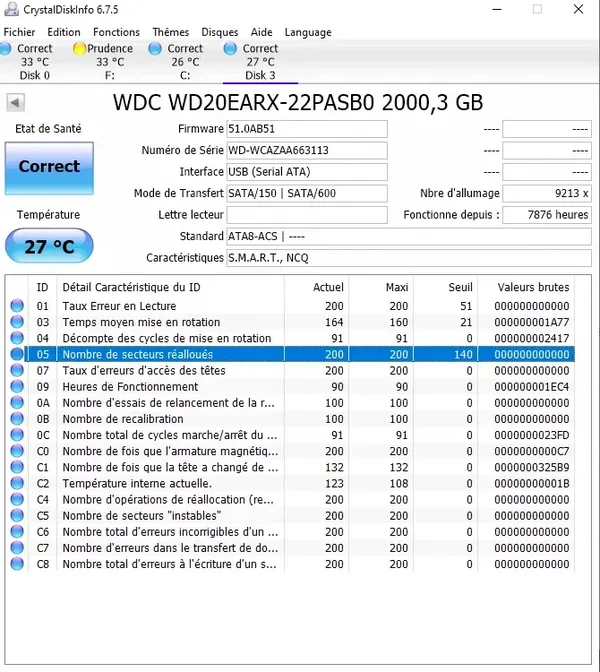Click status orb of row 0A
The width and height of the screenshot is (600, 672).
point(17,402)
